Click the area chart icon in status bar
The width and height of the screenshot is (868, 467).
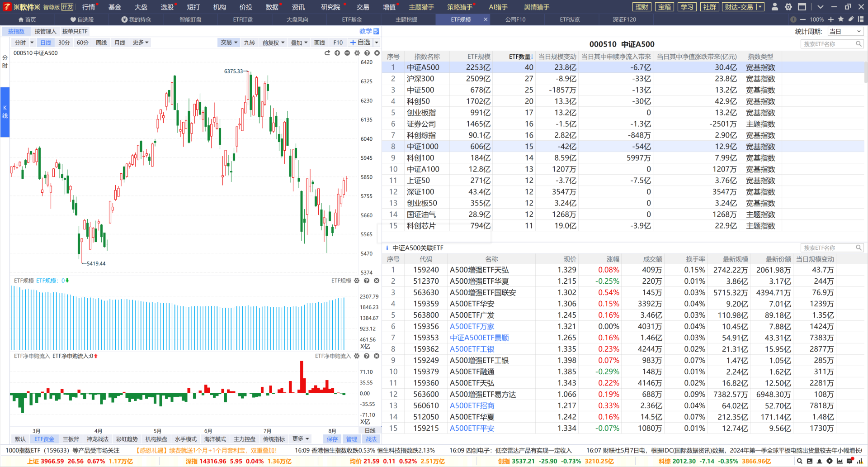click(x=840, y=461)
